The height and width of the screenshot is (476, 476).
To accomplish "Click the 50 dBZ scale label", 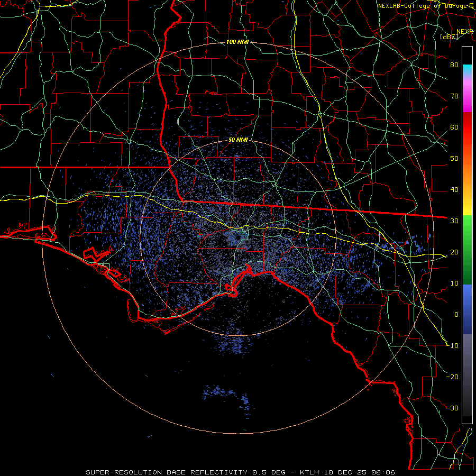I will click(454, 159).
